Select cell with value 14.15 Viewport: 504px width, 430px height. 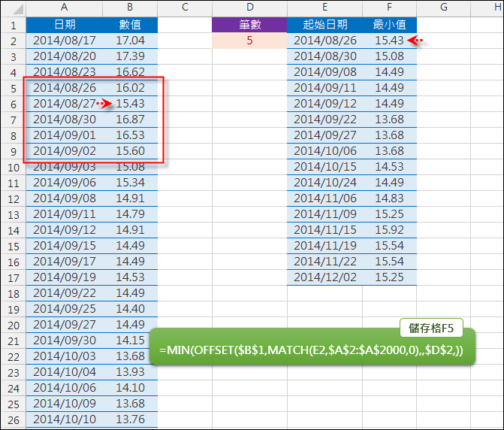point(130,341)
